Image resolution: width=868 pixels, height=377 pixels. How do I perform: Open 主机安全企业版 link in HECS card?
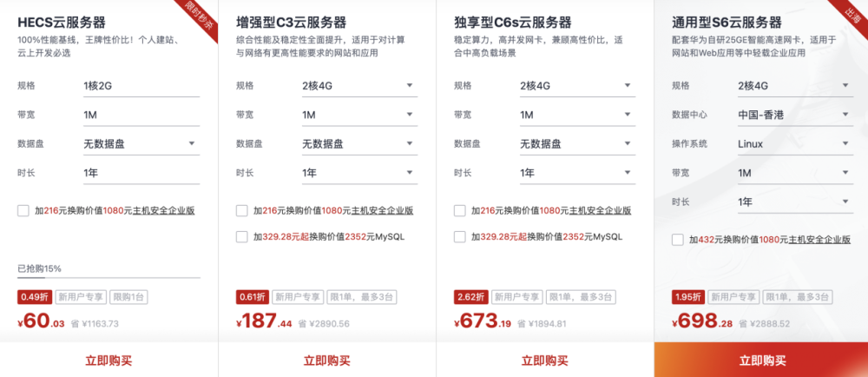click(164, 211)
